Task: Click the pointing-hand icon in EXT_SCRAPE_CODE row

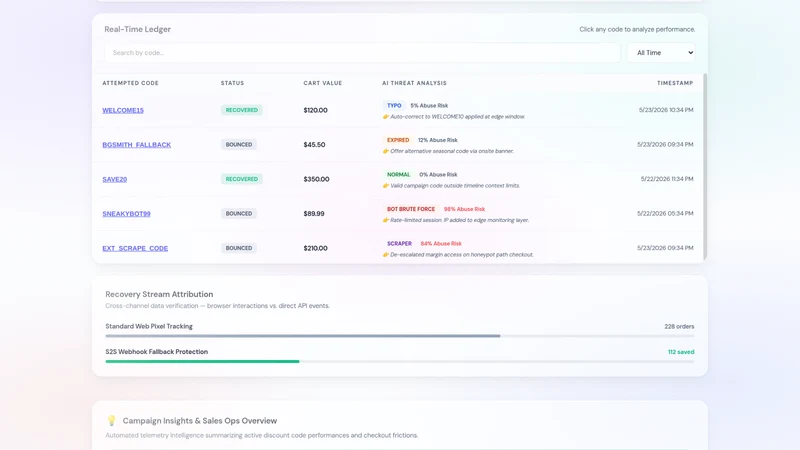Action: pos(386,255)
